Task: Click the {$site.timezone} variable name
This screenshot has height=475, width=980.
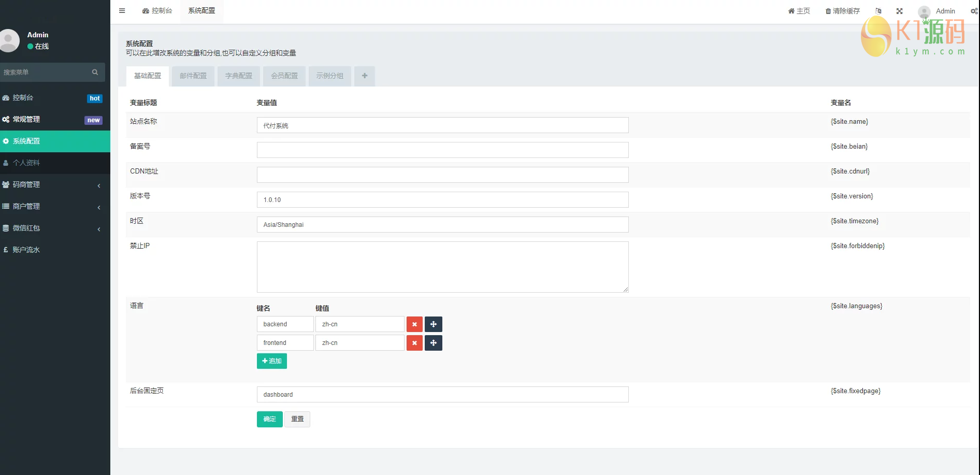Action: (x=855, y=221)
